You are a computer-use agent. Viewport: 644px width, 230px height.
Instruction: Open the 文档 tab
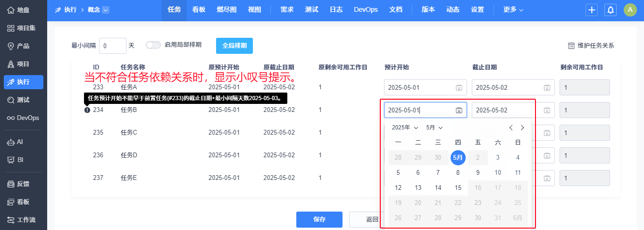click(x=395, y=10)
